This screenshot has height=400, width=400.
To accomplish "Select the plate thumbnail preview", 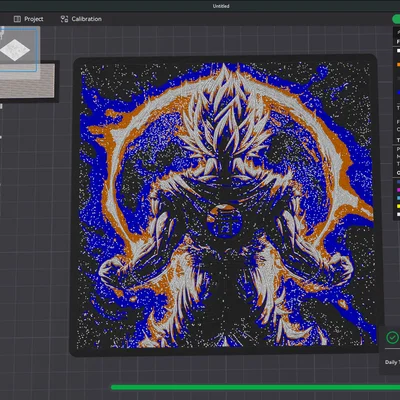I will point(18,50).
